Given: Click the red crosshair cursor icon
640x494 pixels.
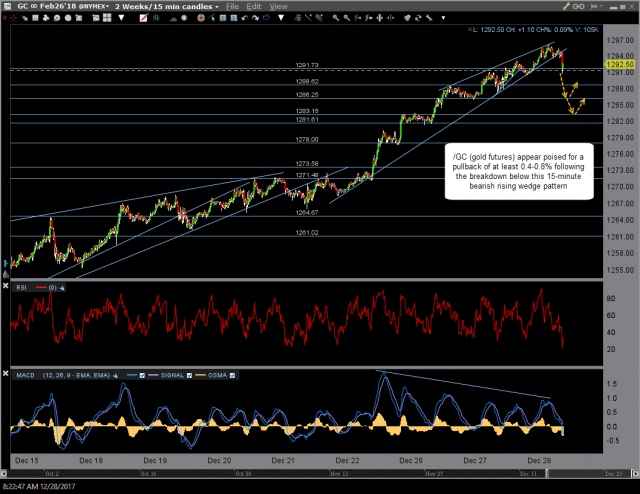Looking at the screenshot, I should [13, 18].
